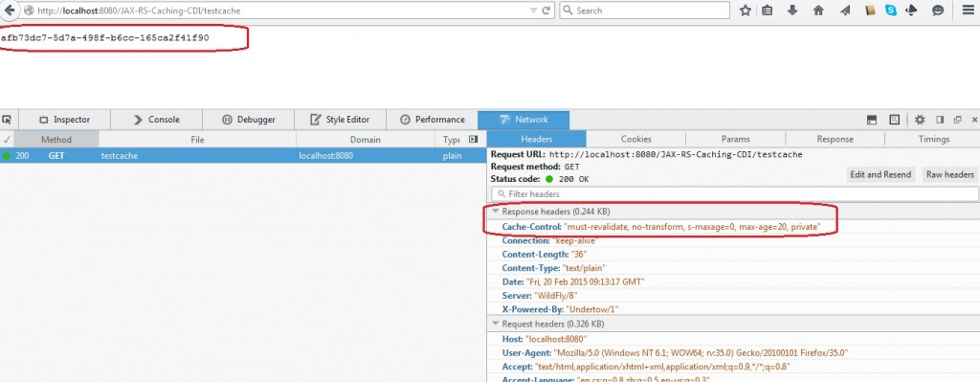980x382 pixels.
Task: Click the localhost:8080 domain cell
Action: [325, 156]
